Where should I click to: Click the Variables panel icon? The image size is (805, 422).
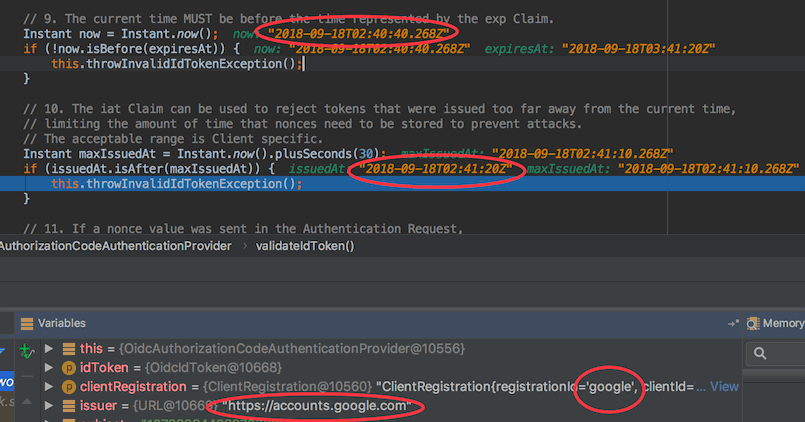(x=26, y=323)
